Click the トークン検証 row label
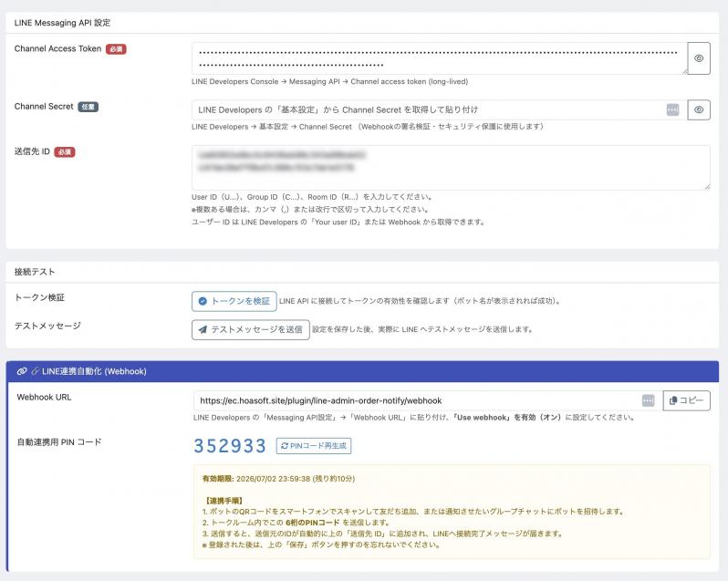 (39, 297)
